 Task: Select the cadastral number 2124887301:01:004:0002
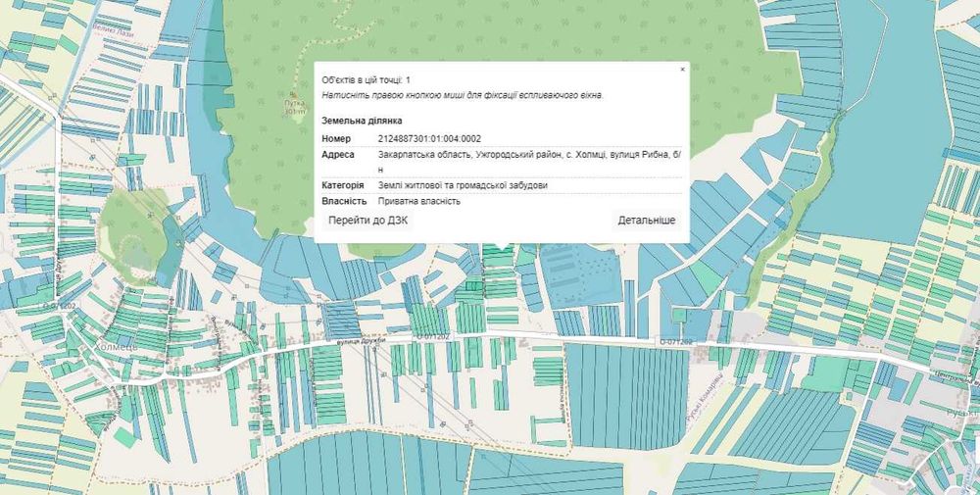[x=429, y=139]
